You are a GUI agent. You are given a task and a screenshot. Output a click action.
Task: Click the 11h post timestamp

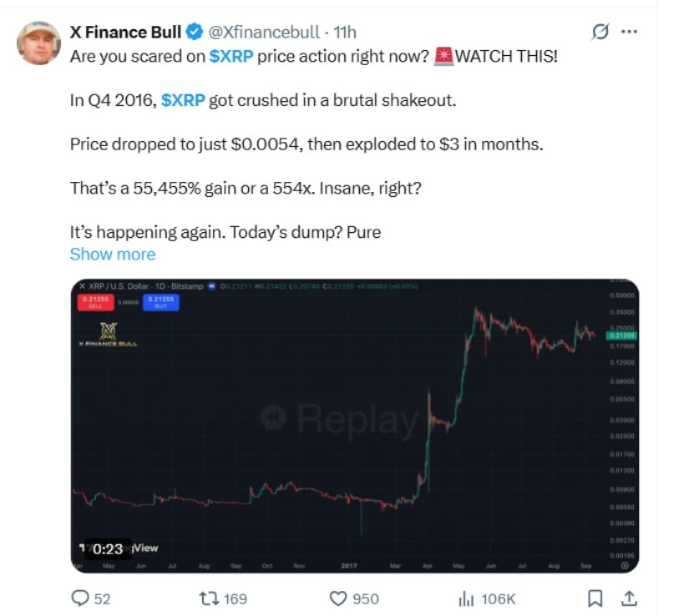tap(345, 33)
